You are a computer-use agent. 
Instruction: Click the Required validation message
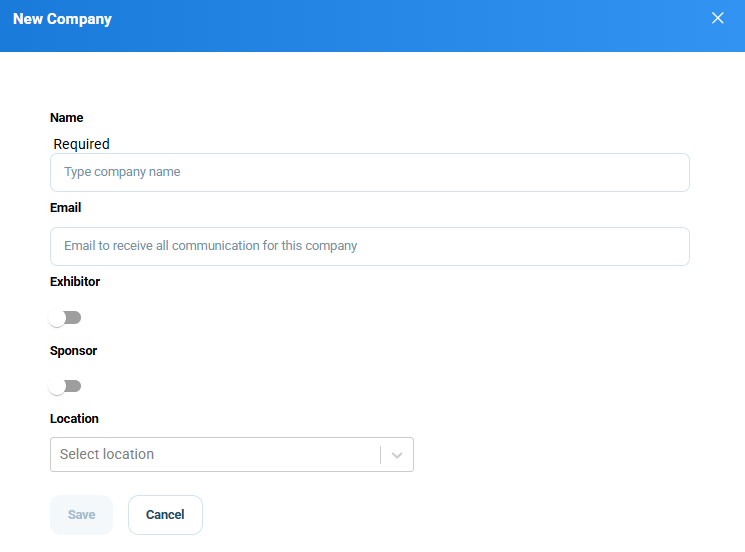pos(81,144)
